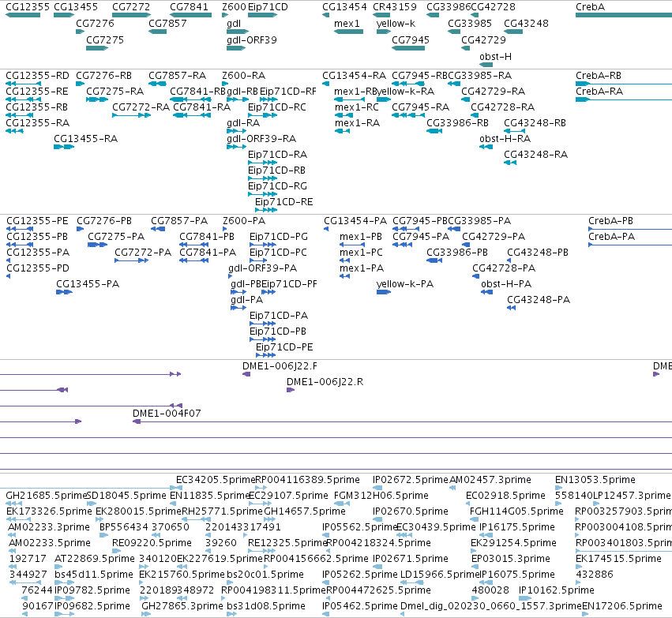Select the CG13455-PA protein label

point(88,284)
